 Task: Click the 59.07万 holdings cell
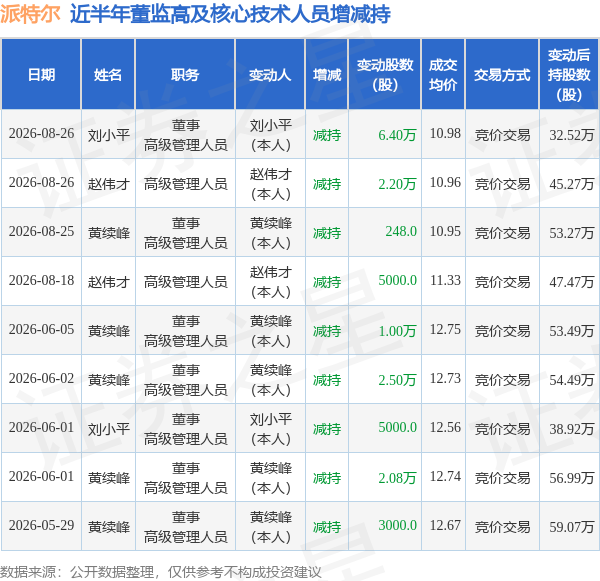point(572,527)
